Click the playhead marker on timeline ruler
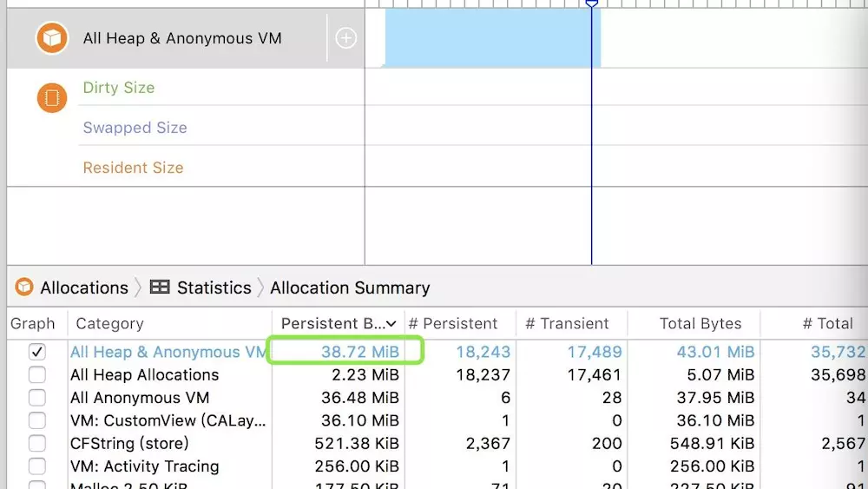 click(592, 3)
